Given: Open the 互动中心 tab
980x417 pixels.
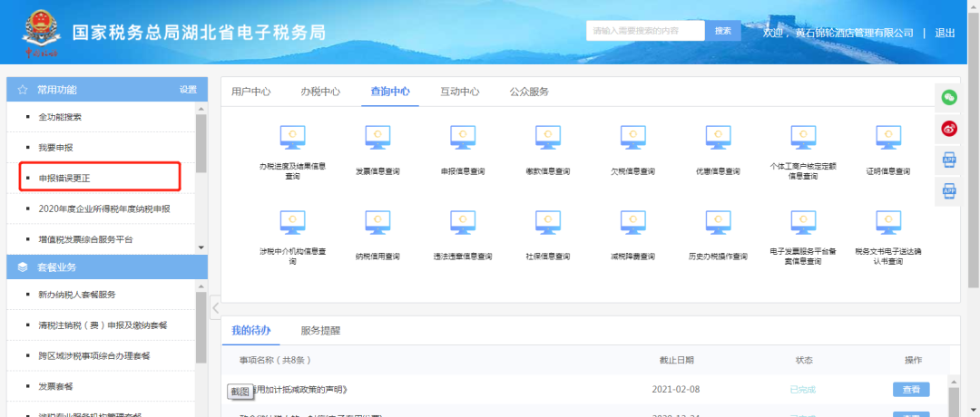Looking at the screenshot, I should tap(460, 92).
